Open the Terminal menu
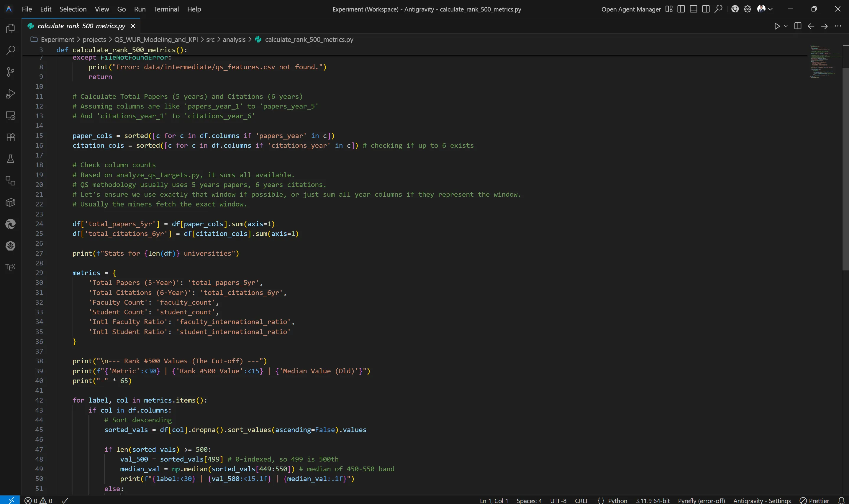This screenshot has height=504, width=849. point(166,9)
